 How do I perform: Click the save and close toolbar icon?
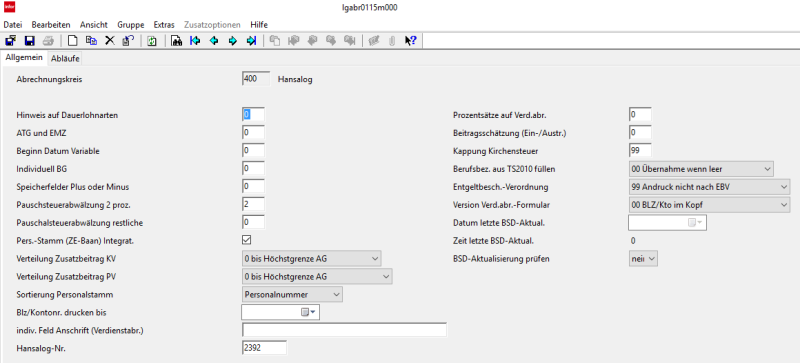pyautogui.click(x=11, y=41)
